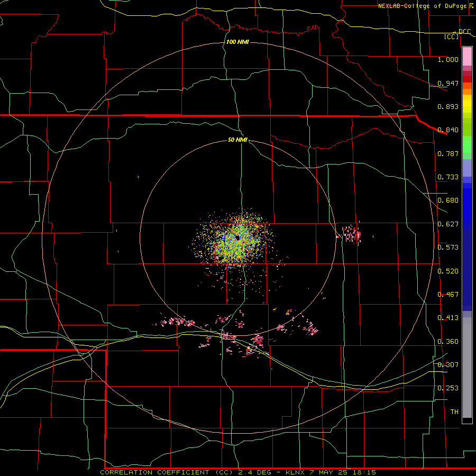
Task: Select the 0.947 legend value
Action: (x=448, y=83)
